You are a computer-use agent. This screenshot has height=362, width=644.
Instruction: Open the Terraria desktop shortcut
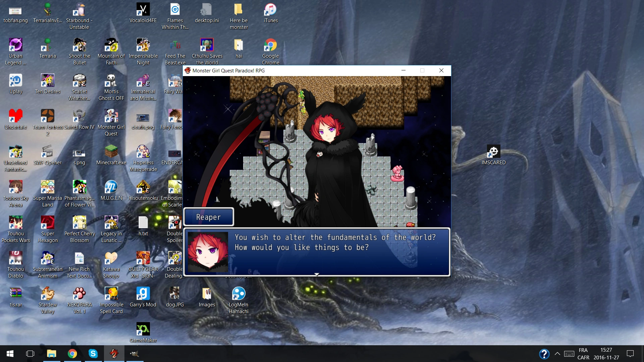tap(47, 45)
